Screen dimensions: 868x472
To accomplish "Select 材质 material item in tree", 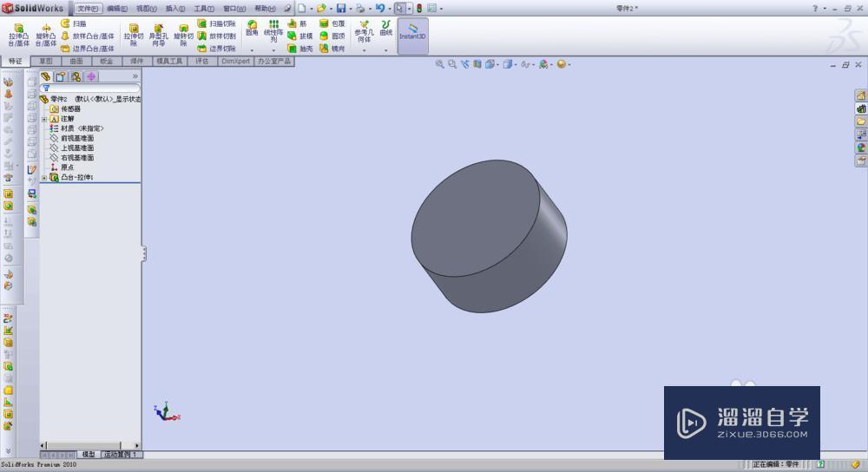I will pos(76,128).
